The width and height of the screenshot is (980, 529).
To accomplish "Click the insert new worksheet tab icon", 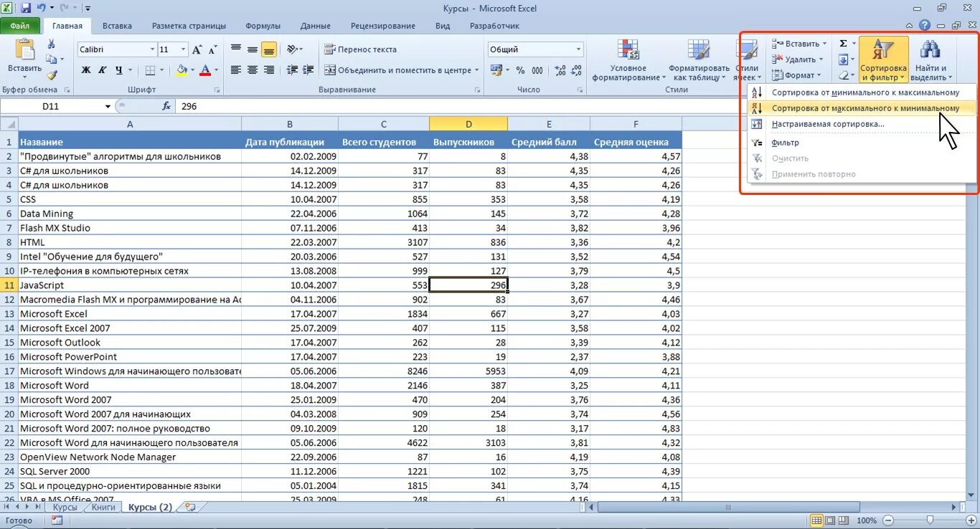I will pyautogui.click(x=189, y=507).
